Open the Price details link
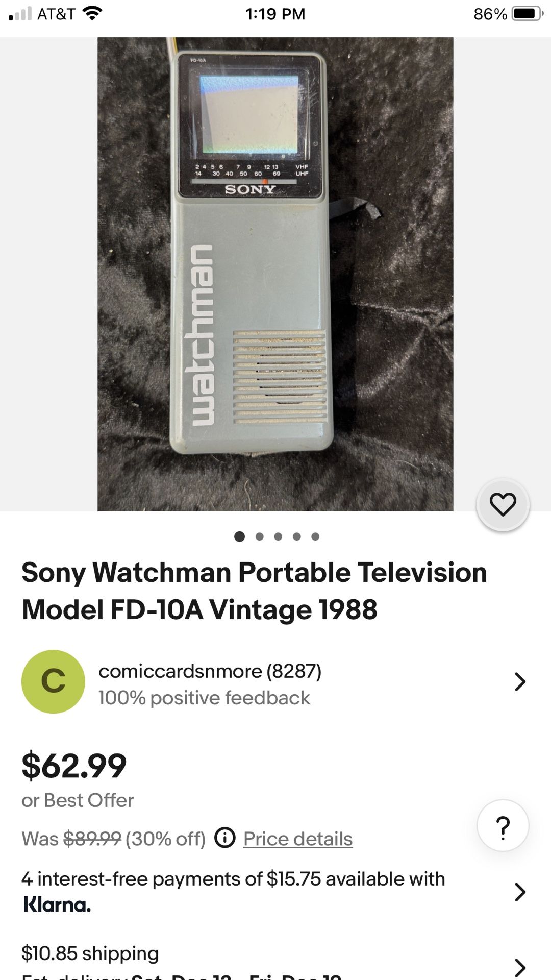551x980 pixels. (297, 838)
